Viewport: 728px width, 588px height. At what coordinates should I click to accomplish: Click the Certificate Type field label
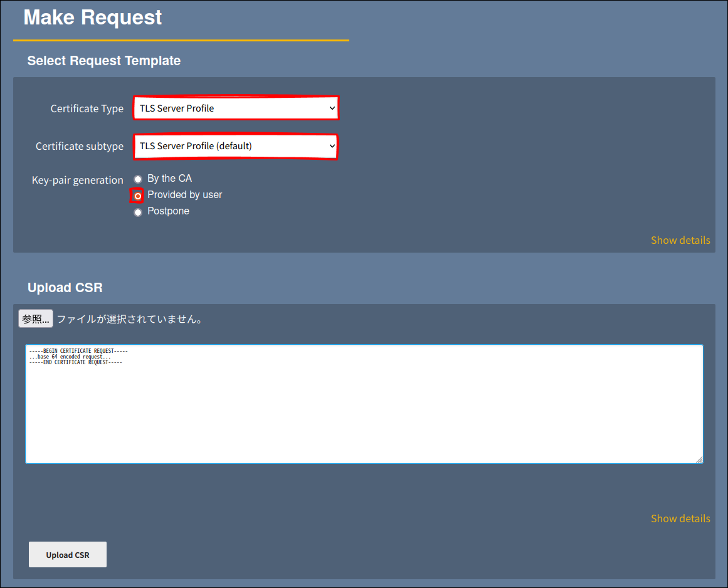pos(87,108)
